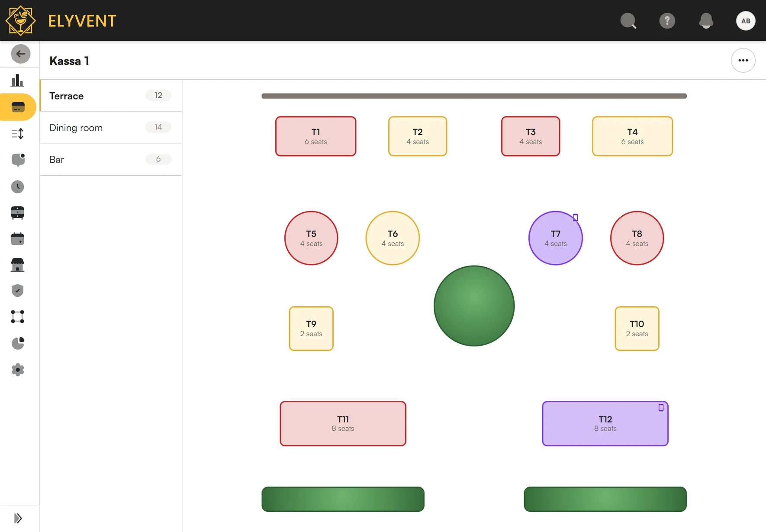The image size is (766, 532).
Task: Select table T1 with 6 seats
Action: (x=316, y=136)
